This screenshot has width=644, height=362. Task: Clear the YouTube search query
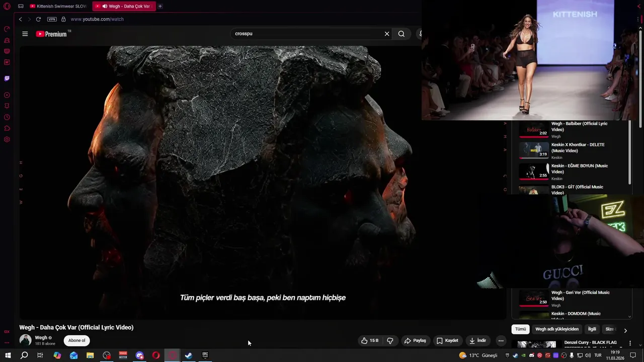pyautogui.click(x=387, y=34)
